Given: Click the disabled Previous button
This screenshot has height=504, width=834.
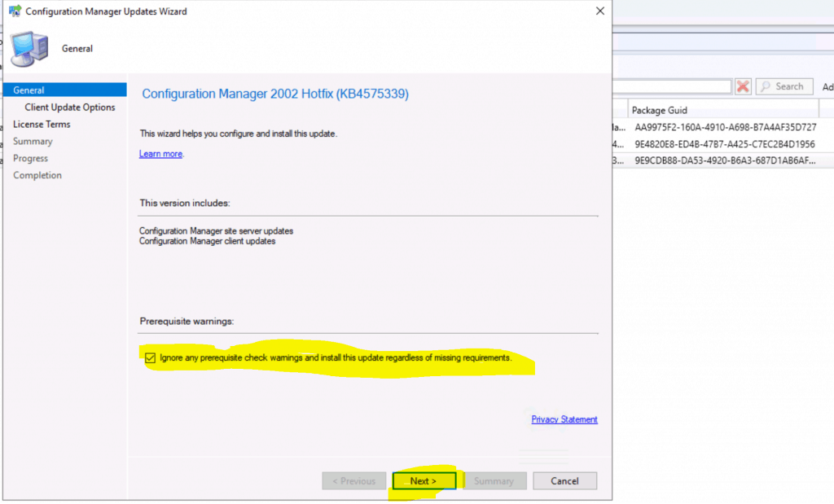Looking at the screenshot, I should pos(354,480).
